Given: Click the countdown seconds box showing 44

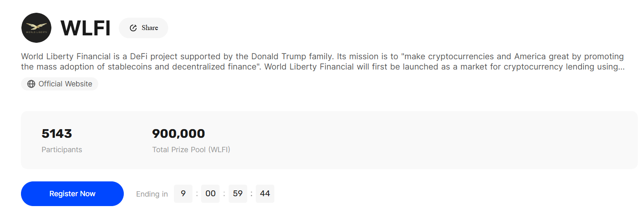Looking at the screenshot, I should 265,194.
